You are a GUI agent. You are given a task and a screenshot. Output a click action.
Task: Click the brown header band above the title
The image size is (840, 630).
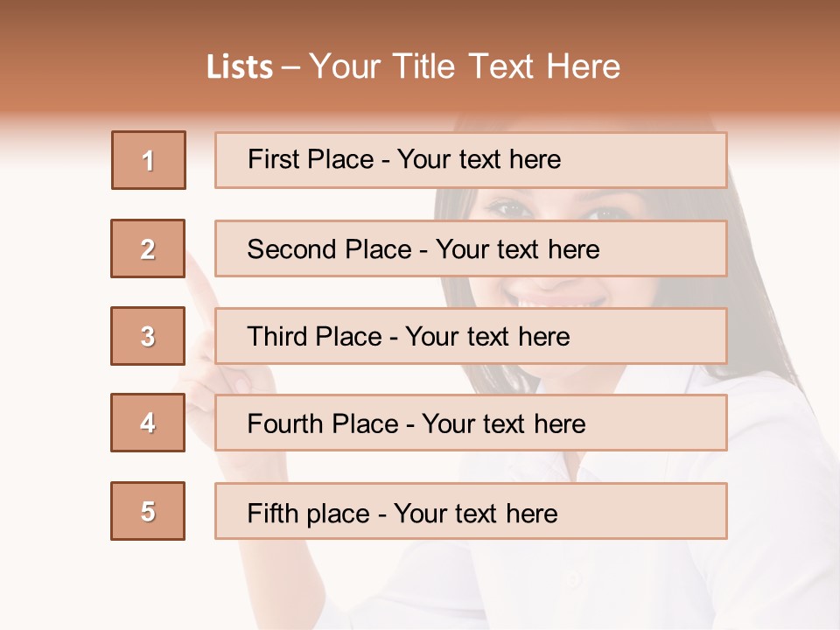(420, 22)
